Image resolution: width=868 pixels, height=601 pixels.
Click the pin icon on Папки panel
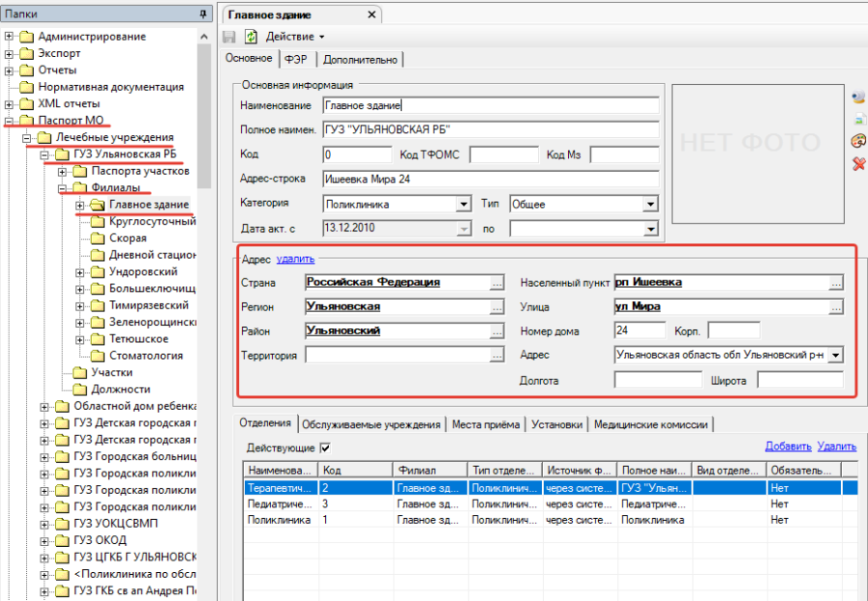tap(203, 14)
